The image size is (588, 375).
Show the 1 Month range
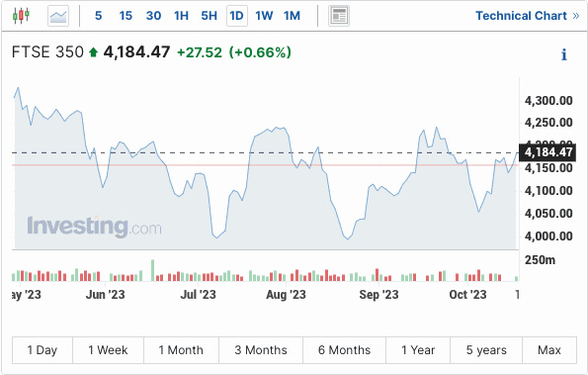point(181,350)
